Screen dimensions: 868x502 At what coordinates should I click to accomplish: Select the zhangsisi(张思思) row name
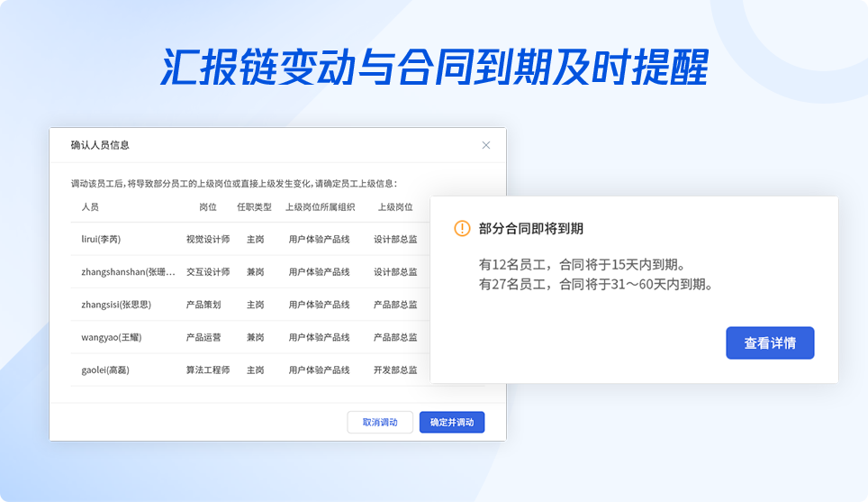click(116, 305)
